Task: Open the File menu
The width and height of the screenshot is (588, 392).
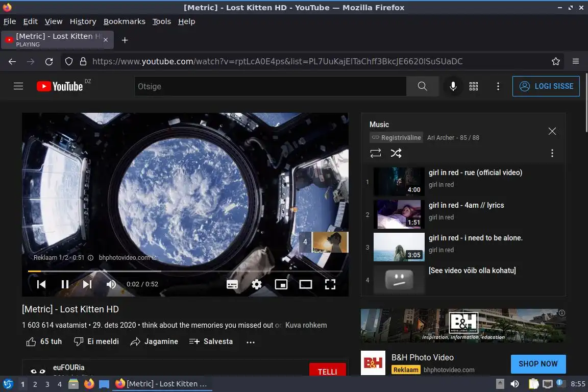Action: [10, 21]
